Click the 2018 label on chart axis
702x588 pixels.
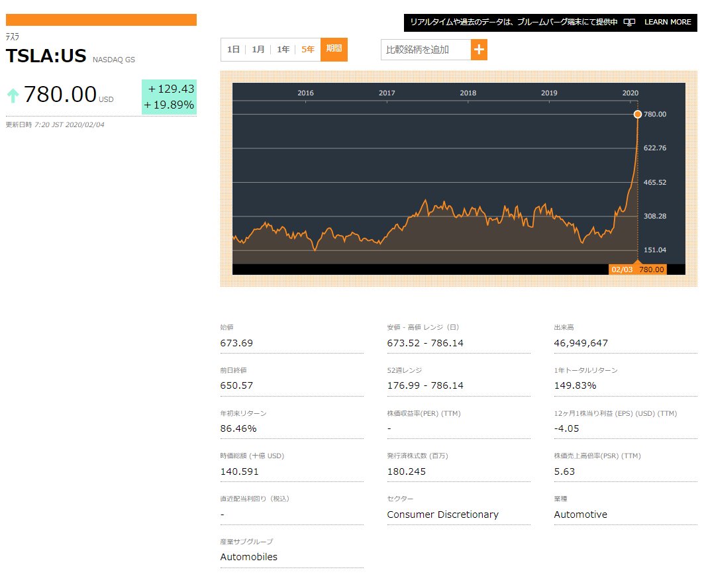tap(468, 93)
